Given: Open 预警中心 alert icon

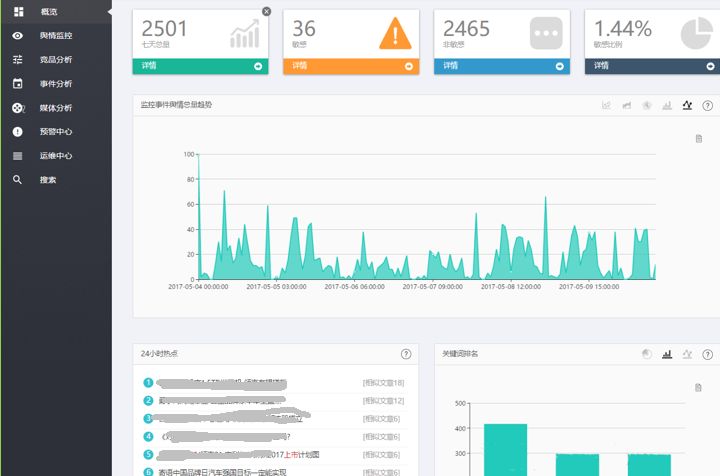Looking at the screenshot, I should coord(17,132).
